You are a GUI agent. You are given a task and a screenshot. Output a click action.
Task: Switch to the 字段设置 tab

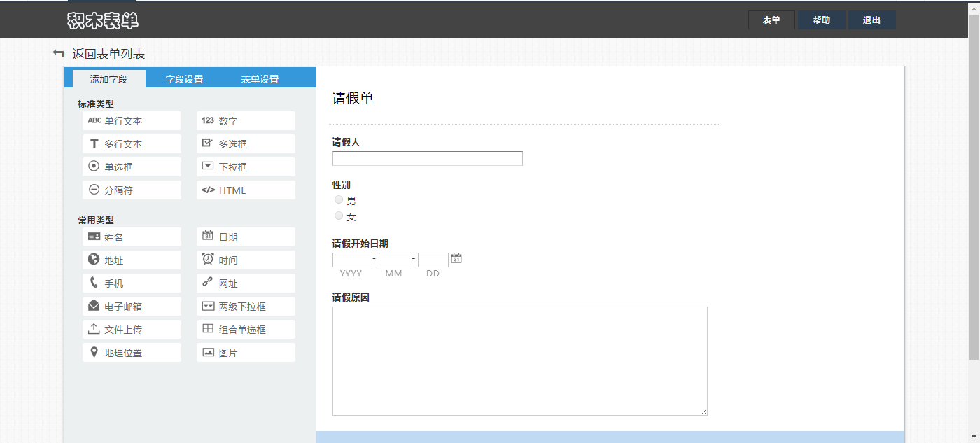pyautogui.click(x=185, y=79)
